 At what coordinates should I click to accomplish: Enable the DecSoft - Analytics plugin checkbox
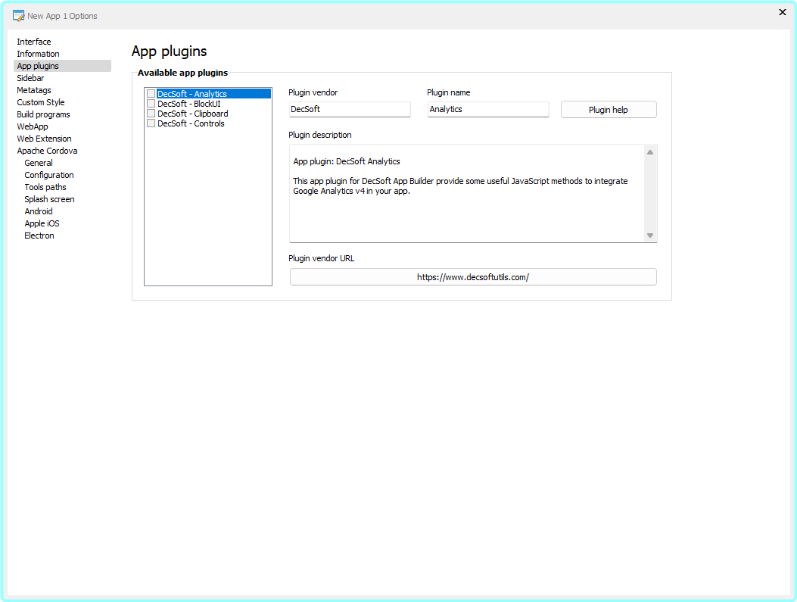pos(151,94)
